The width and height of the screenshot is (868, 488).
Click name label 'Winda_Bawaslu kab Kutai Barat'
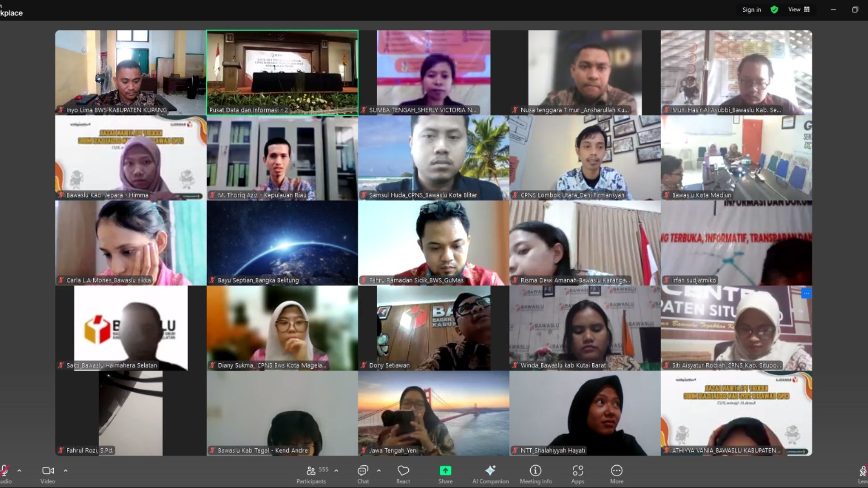click(x=563, y=366)
